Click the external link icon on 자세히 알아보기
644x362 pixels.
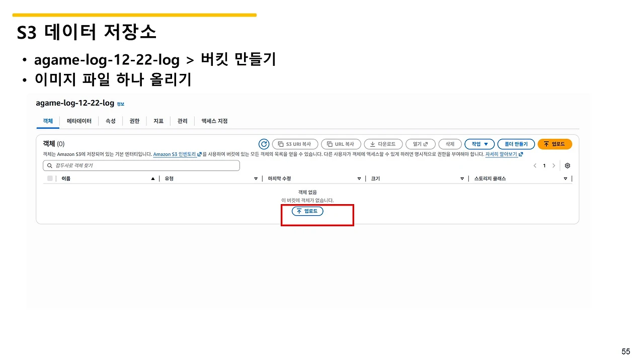pos(521,154)
